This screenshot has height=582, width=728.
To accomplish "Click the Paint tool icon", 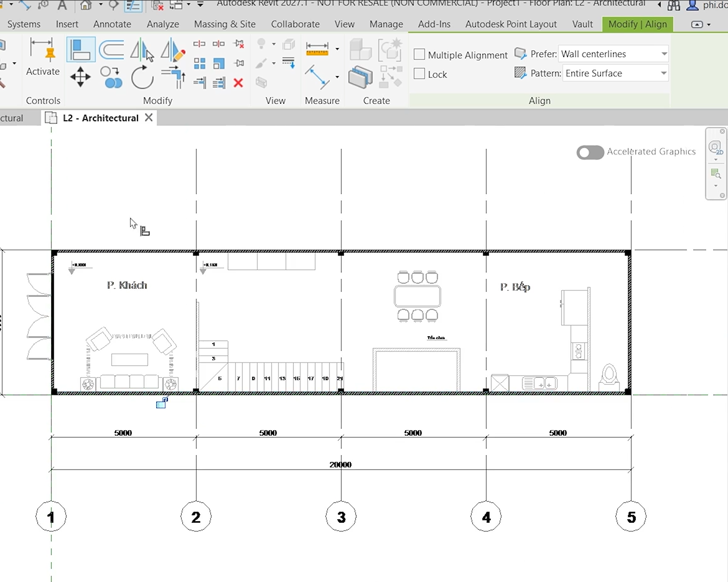I will pos(261,63).
